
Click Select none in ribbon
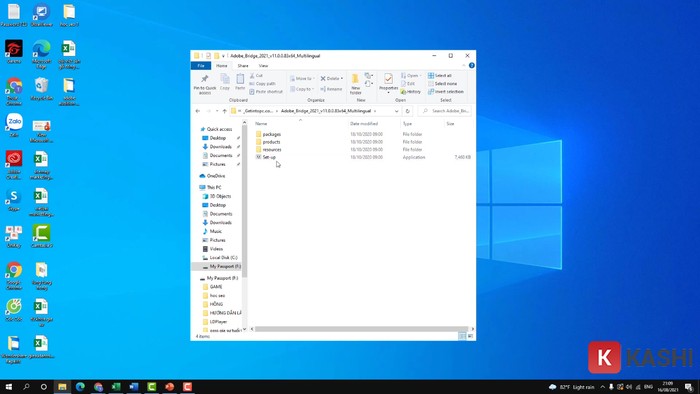click(442, 84)
